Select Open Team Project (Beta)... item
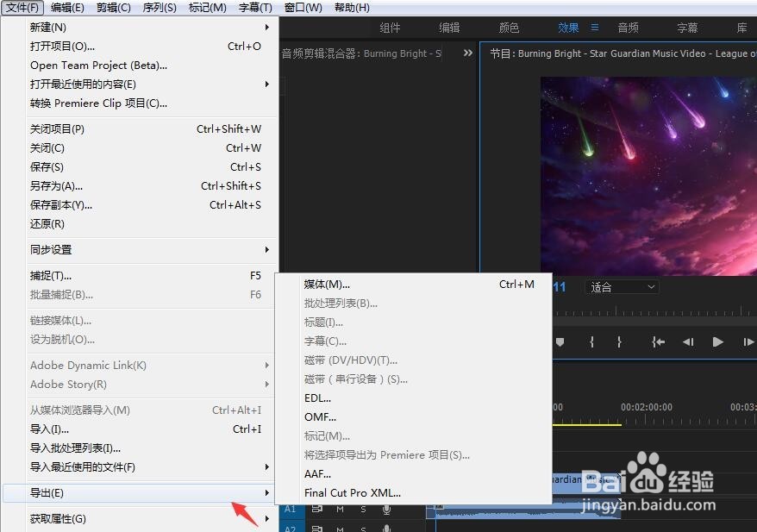The width and height of the screenshot is (757, 532). tap(140, 66)
